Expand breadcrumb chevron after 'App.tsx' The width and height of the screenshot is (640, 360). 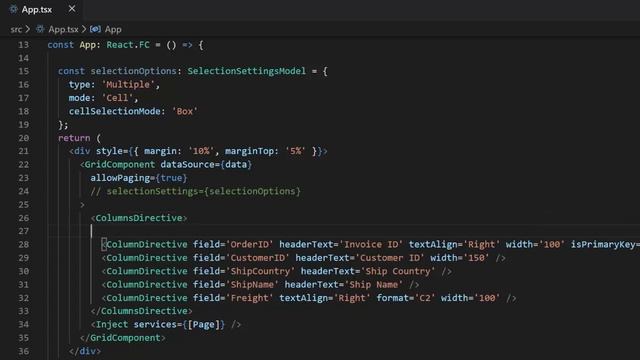click(84, 29)
